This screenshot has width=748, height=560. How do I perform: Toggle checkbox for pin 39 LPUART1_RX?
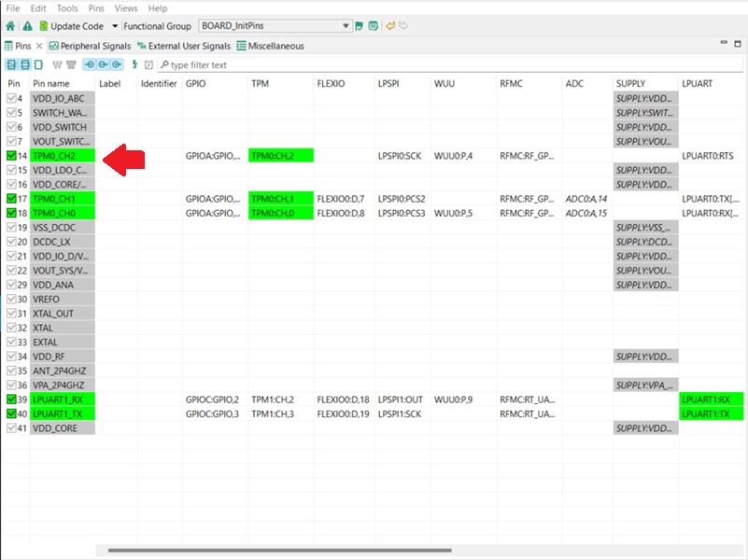tap(11, 399)
